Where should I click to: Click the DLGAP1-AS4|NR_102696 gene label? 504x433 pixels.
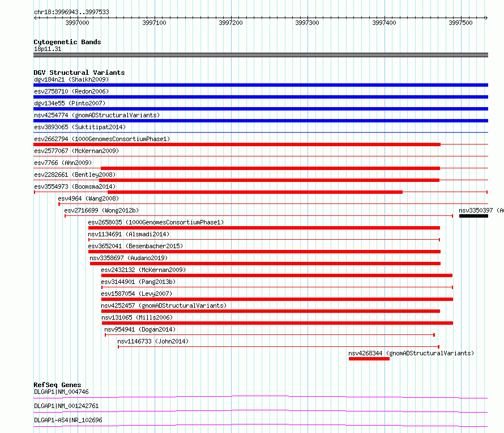tap(68, 420)
